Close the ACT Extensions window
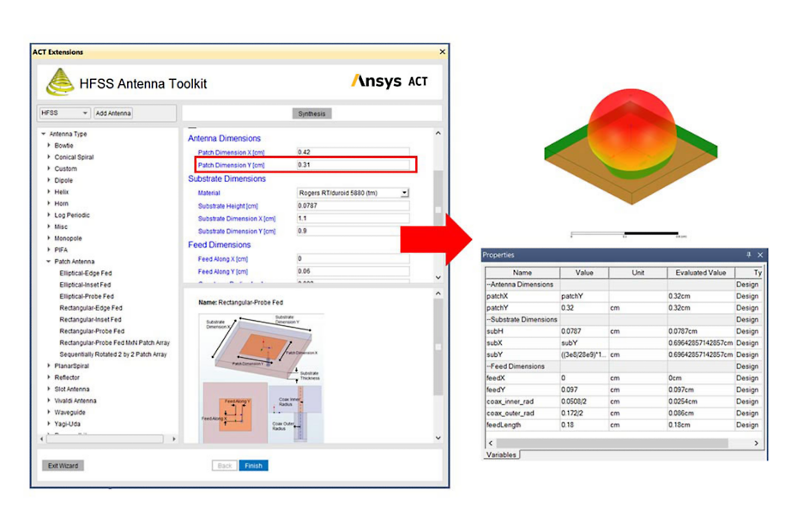This screenshot has height=532, width=798. (x=442, y=52)
